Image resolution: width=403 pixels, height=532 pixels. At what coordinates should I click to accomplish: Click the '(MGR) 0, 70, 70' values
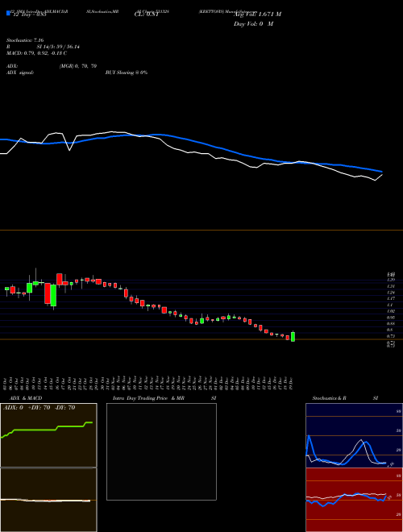(78, 66)
